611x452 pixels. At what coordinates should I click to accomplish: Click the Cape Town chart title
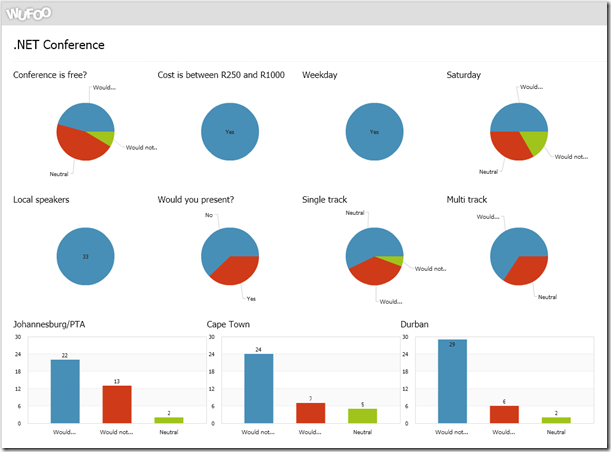coord(228,324)
